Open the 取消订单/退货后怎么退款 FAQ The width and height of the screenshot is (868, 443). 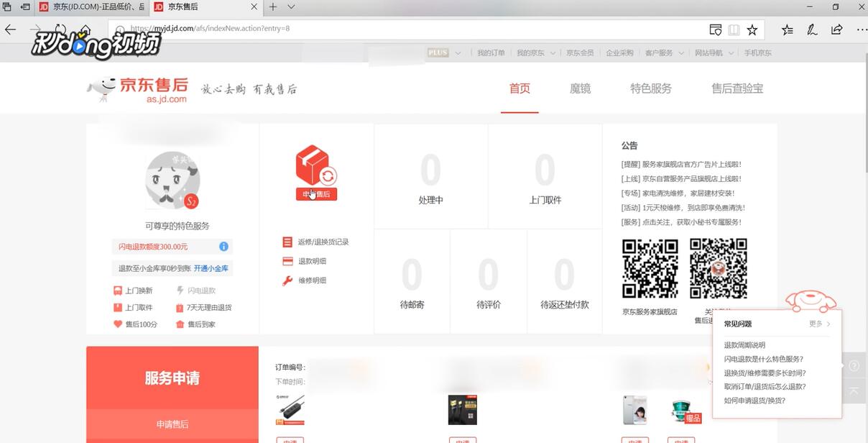click(x=765, y=386)
